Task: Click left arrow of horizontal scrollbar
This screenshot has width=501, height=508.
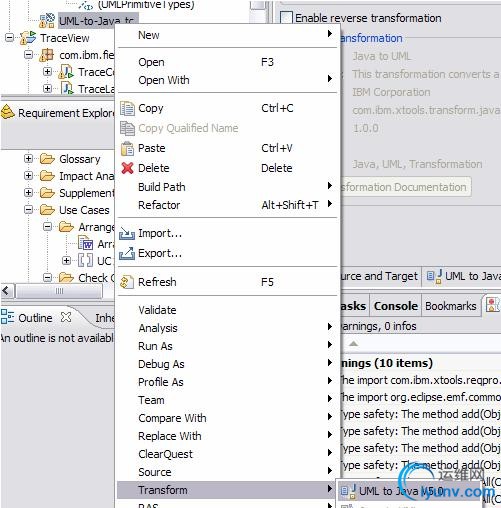Action: pyautogui.click(x=6, y=291)
